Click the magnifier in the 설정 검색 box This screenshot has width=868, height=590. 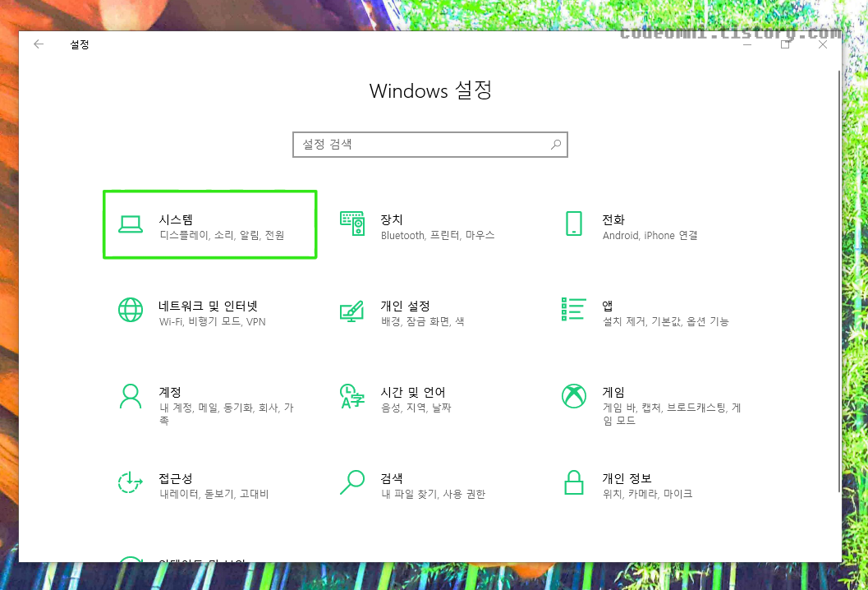(556, 145)
